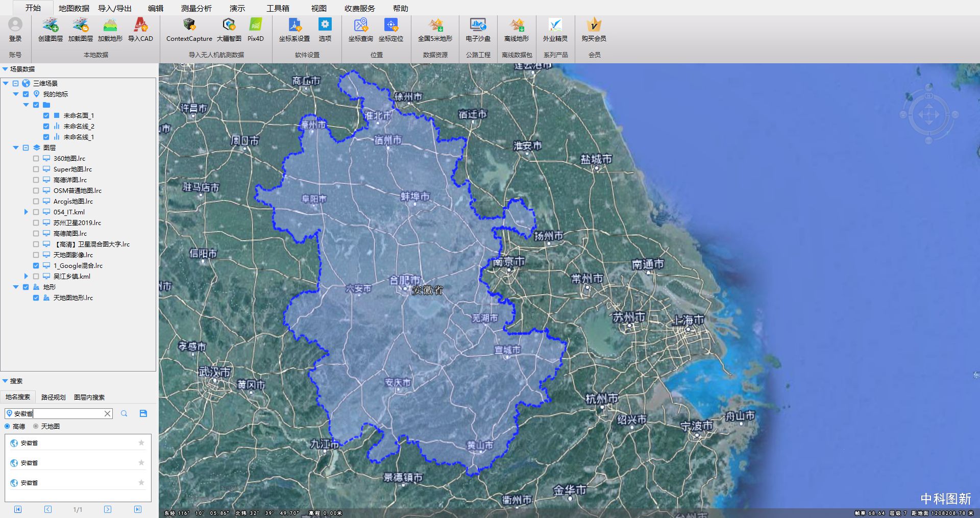Click the search magnifier icon
Viewport: 980px width, 518px height.
point(124,413)
